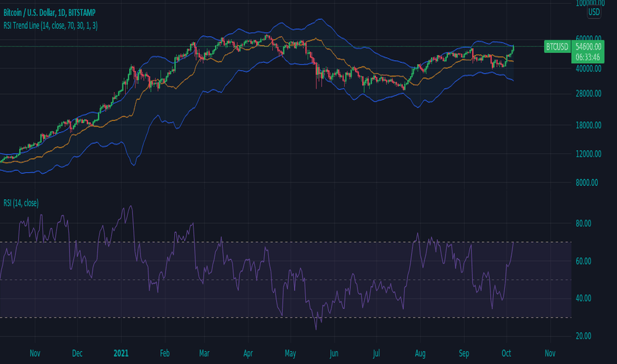Click the Mar label on time axis
The image size is (617, 364).
tap(204, 353)
